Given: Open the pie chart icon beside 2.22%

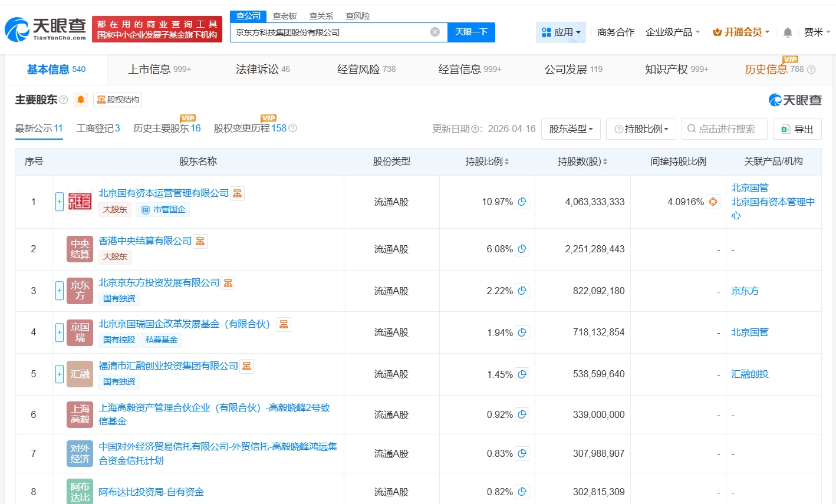Looking at the screenshot, I should [x=522, y=291].
